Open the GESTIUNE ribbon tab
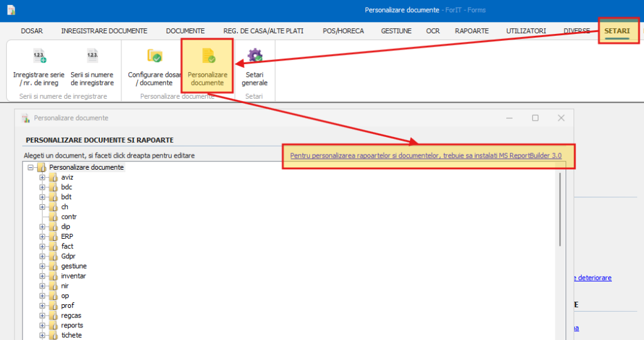The image size is (644, 340). (x=396, y=31)
